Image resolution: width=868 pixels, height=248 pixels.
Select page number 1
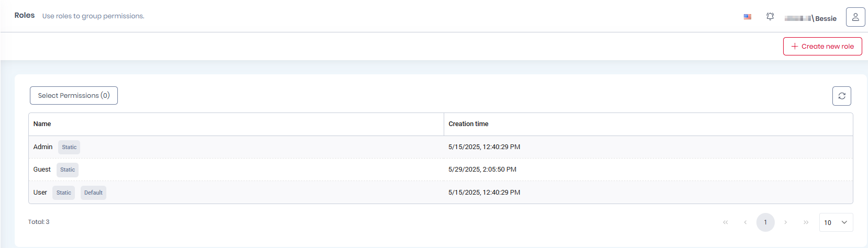point(765,222)
